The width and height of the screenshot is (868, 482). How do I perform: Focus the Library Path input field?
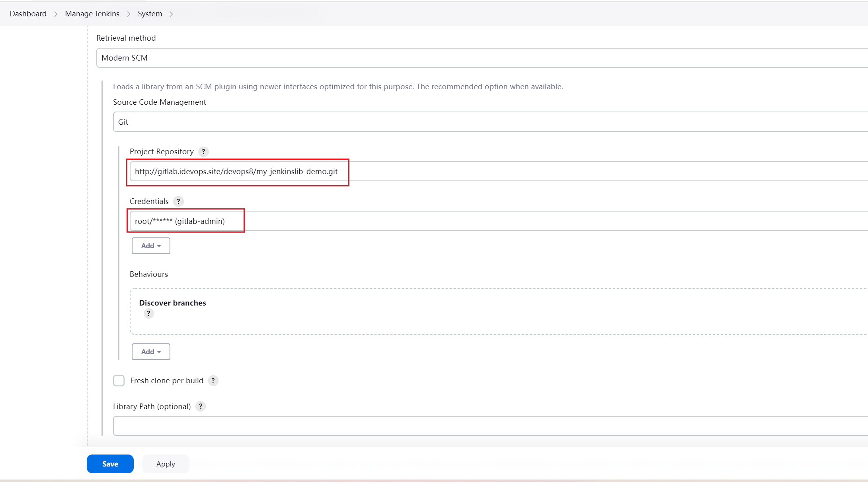point(490,426)
